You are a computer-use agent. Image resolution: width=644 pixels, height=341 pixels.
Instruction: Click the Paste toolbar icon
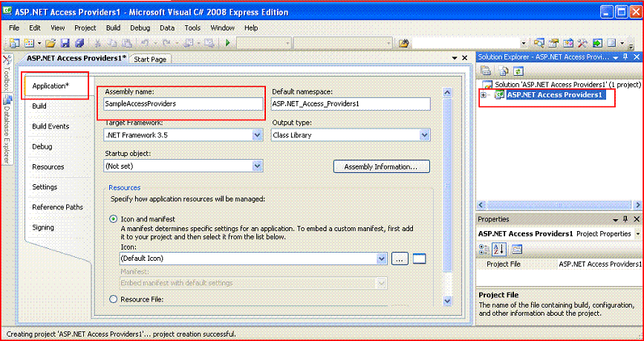pyautogui.click(x=127, y=43)
